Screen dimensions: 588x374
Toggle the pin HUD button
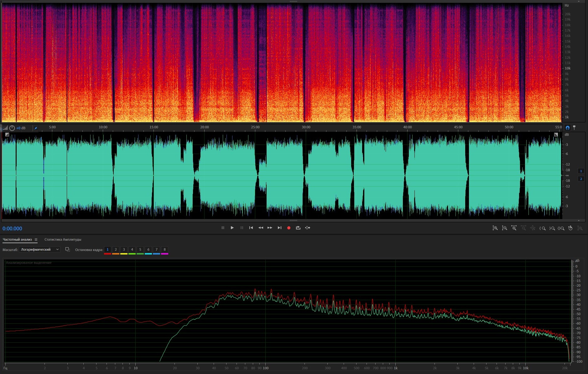[35, 128]
